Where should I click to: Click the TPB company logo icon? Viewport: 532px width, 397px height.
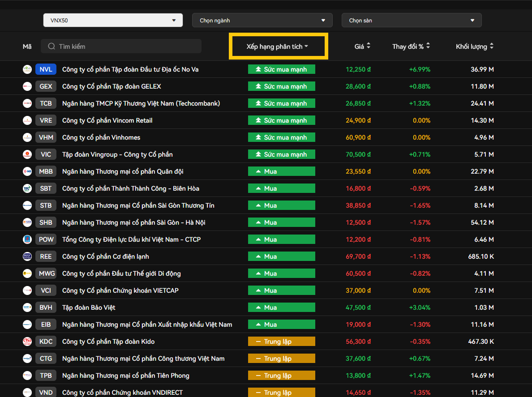pyautogui.click(x=27, y=376)
